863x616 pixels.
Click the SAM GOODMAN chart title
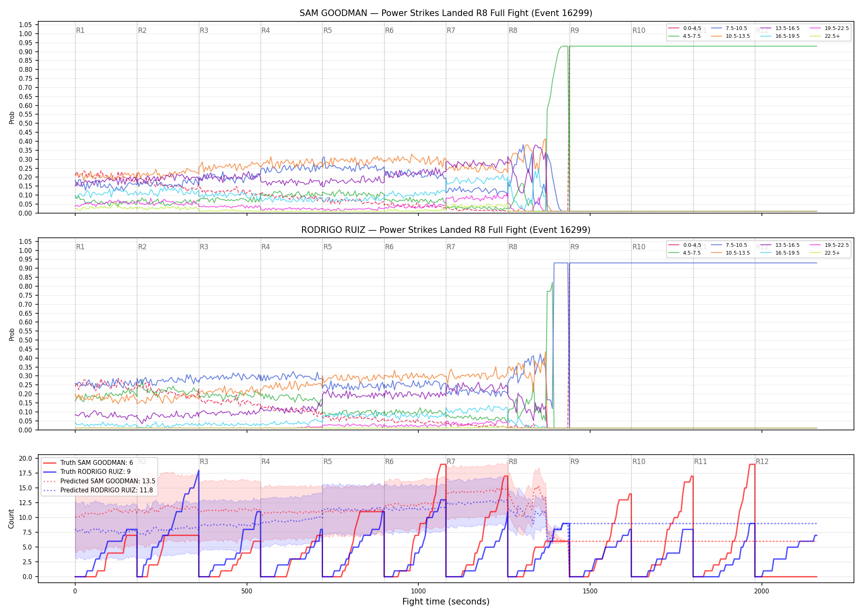[446, 13]
